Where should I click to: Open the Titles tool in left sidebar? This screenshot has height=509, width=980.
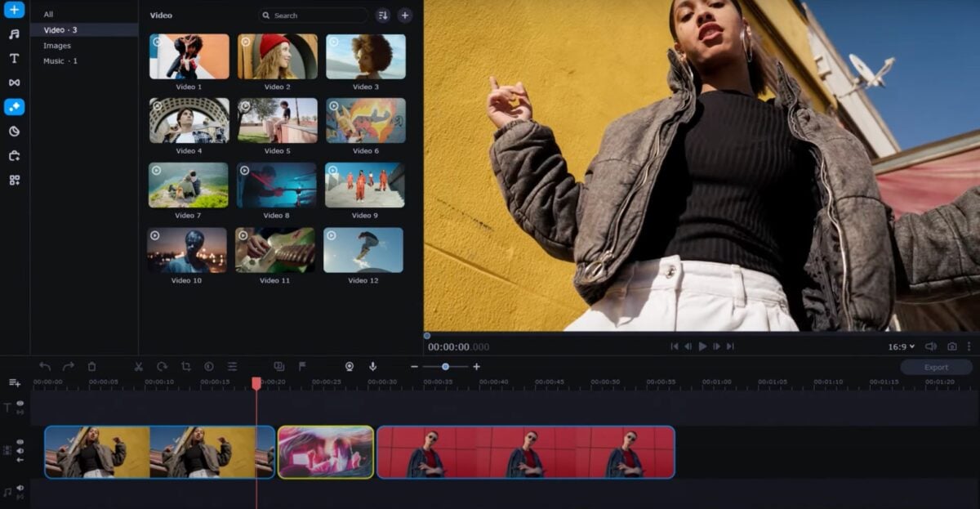point(14,58)
